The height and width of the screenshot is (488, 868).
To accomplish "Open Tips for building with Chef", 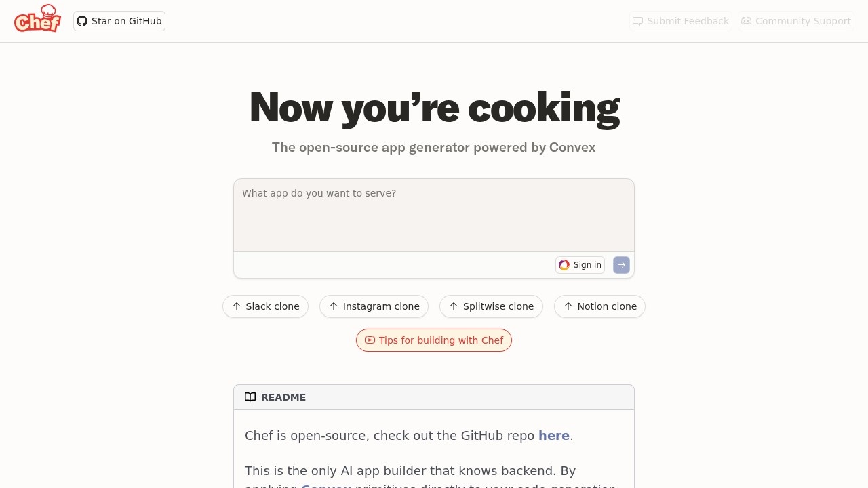I will [434, 340].
